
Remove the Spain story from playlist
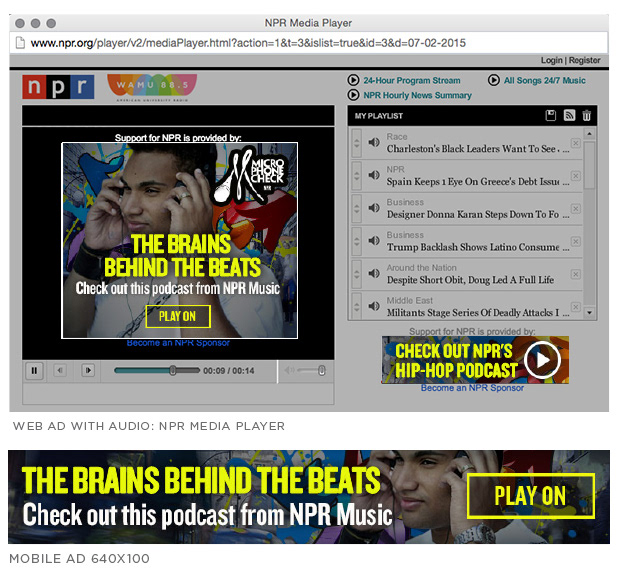[x=576, y=176]
